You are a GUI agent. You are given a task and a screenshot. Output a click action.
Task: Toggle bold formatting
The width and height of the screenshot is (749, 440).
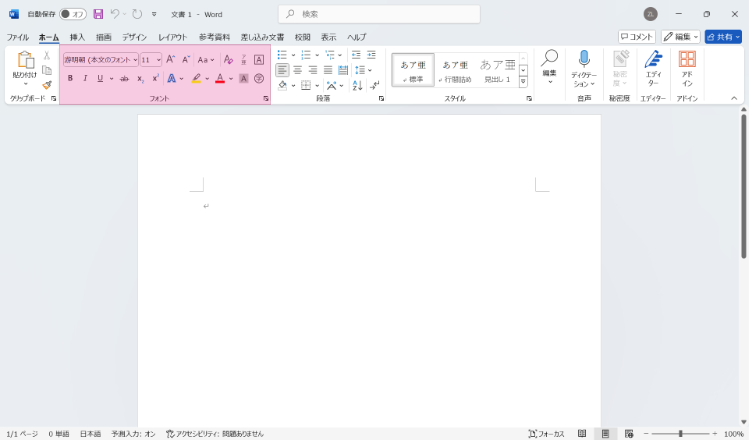pyautogui.click(x=70, y=78)
